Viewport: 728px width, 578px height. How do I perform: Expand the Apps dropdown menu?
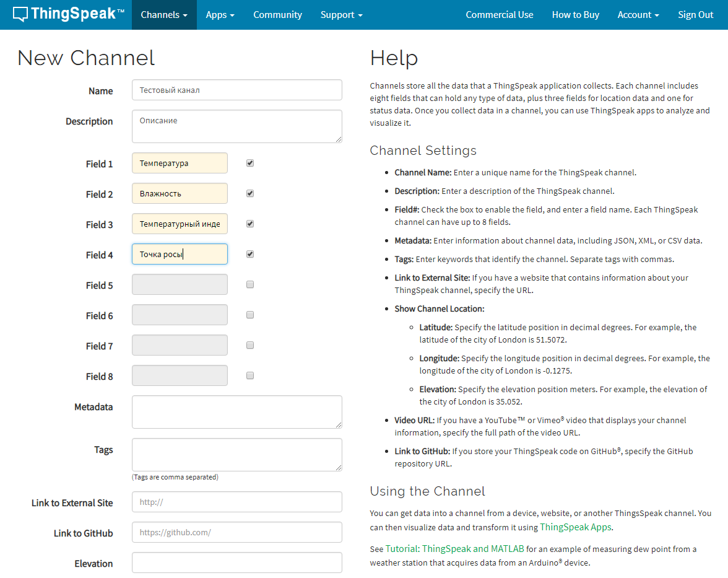pos(220,15)
